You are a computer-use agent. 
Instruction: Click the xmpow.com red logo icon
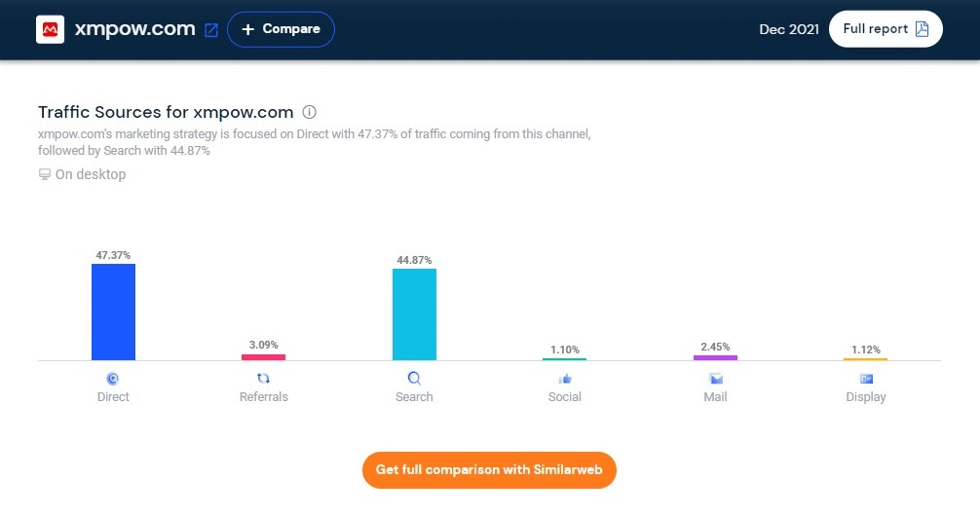(x=50, y=29)
